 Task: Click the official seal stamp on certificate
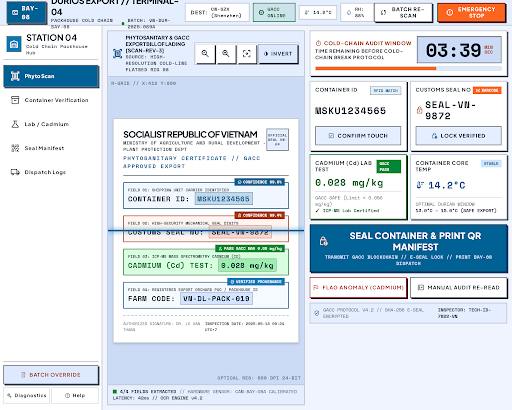[277, 140]
